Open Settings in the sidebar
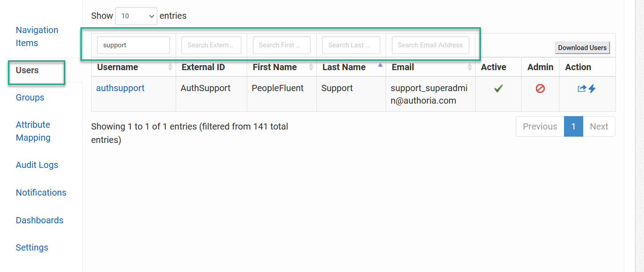This screenshot has height=272, width=644. coord(32,247)
